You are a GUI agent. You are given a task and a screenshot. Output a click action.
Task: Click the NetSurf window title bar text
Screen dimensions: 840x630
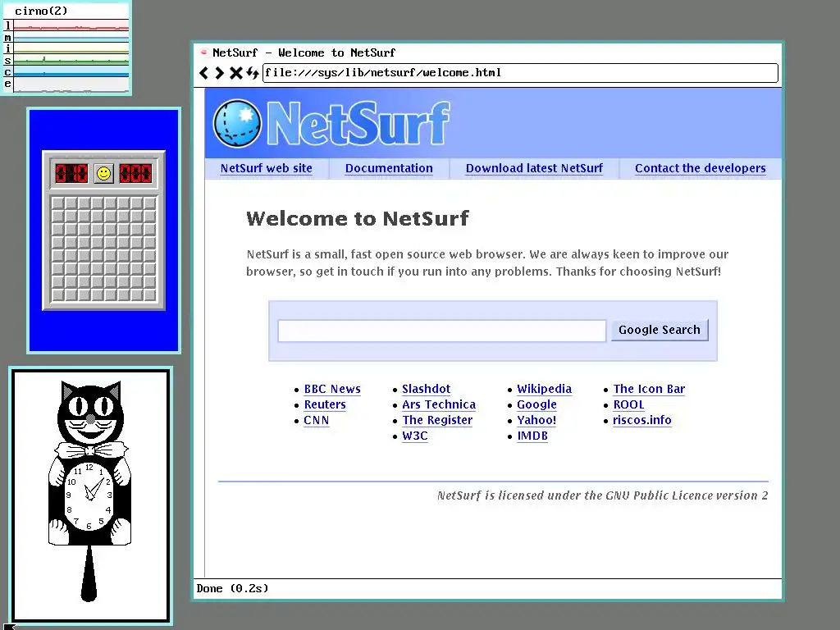304,52
